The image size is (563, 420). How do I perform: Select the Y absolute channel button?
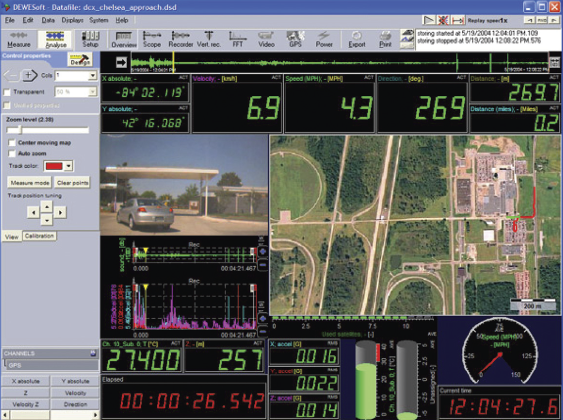point(75,381)
